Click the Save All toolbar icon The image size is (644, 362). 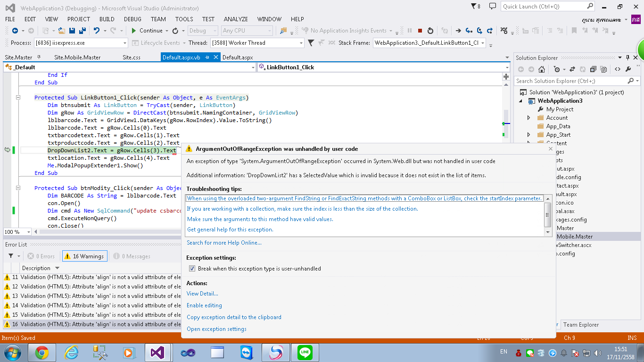[x=82, y=31]
